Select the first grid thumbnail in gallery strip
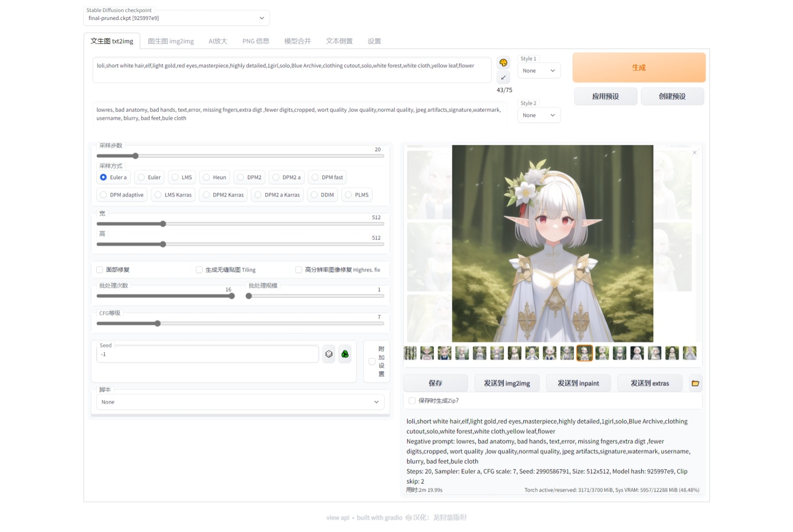The width and height of the screenshot is (793, 532). (x=410, y=353)
